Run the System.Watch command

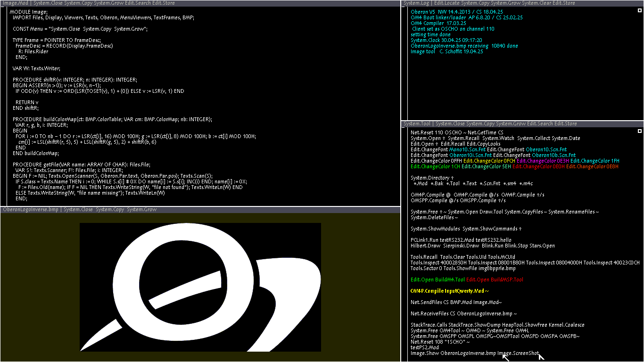(498, 139)
